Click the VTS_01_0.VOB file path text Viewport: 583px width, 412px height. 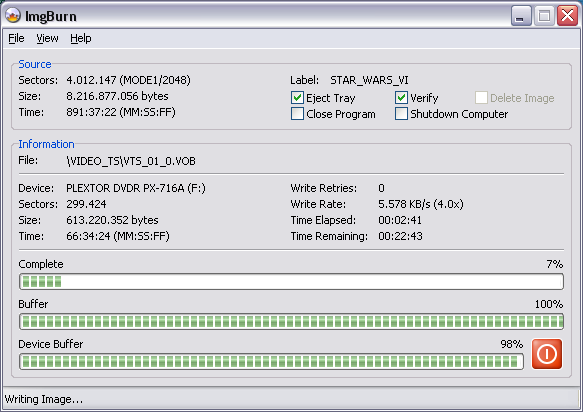(x=131, y=161)
